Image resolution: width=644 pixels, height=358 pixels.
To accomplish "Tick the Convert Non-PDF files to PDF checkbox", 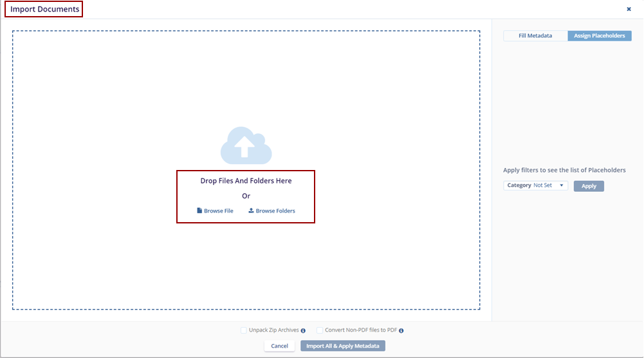I will pos(320,330).
